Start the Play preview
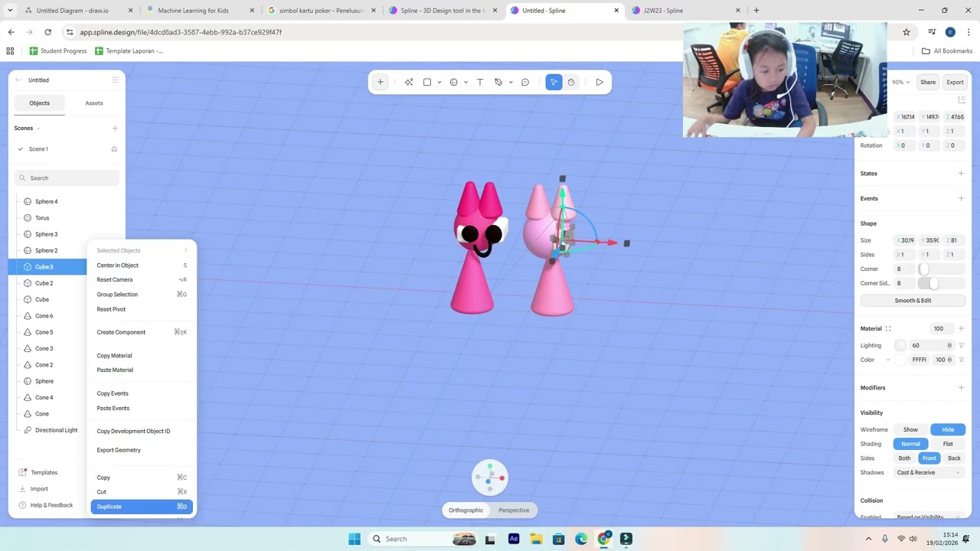The height and width of the screenshot is (551, 980). coord(599,82)
